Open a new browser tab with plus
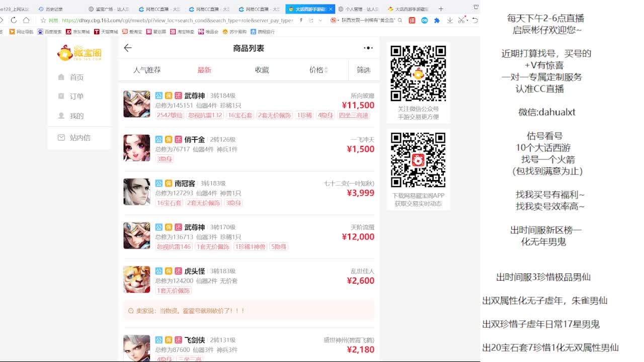Image resolution: width=644 pixels, height=362 pixels. 441,9
